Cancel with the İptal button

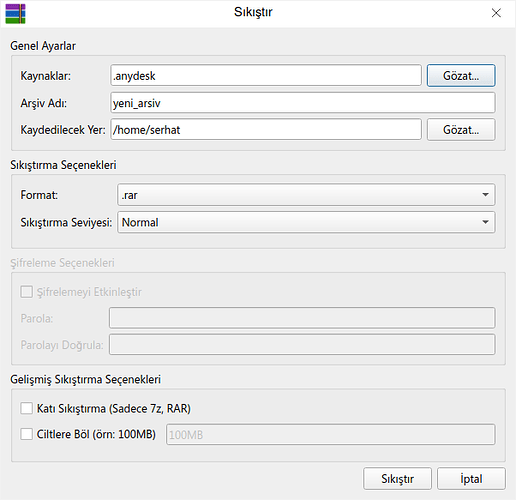point(471,479)
